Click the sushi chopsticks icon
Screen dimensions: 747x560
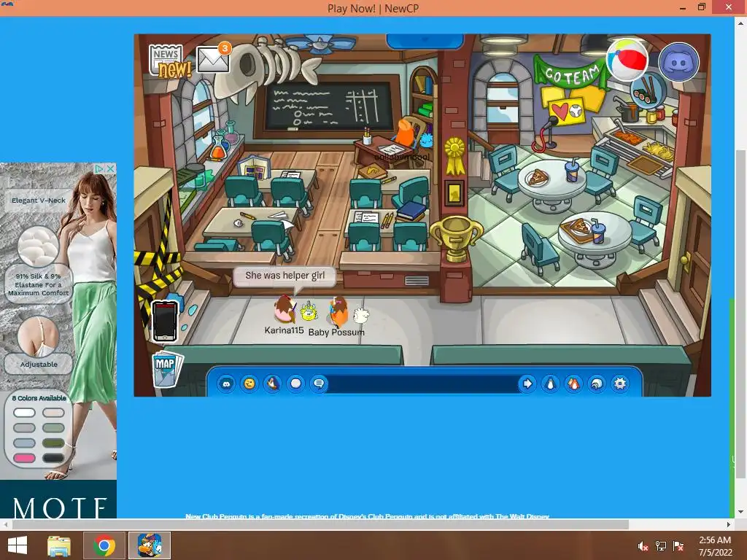(x=648, y=90)
